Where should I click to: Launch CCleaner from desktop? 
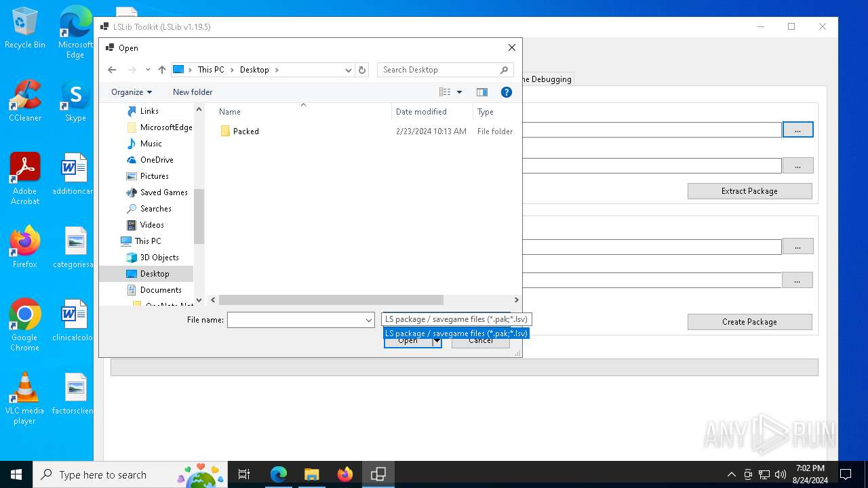[x=24, y=102]
